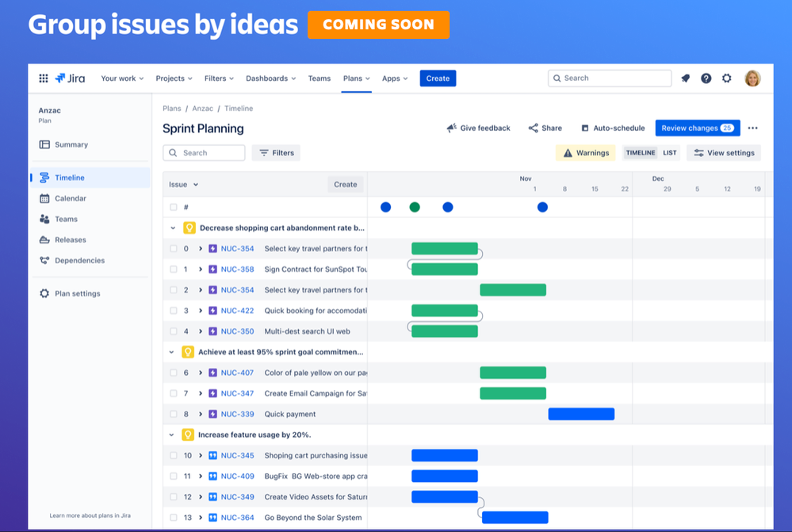The width and height of the screenshot is (792, 532).
Task: Click the issue type icon beside NUC-345
Action: tap(213, 456)
